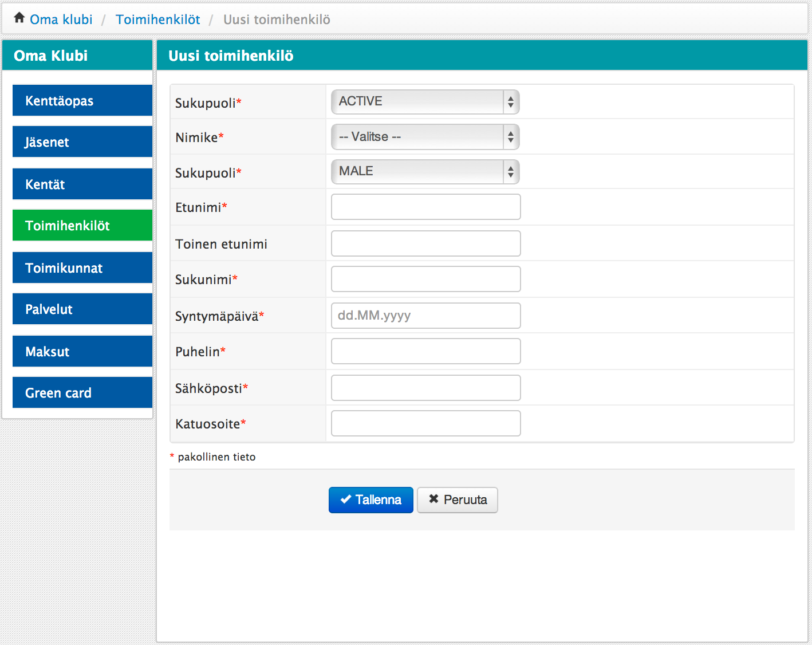Open the Oma klubi breadcrumb link
This screenshot has width=812, height=645.
pos(61,19)
